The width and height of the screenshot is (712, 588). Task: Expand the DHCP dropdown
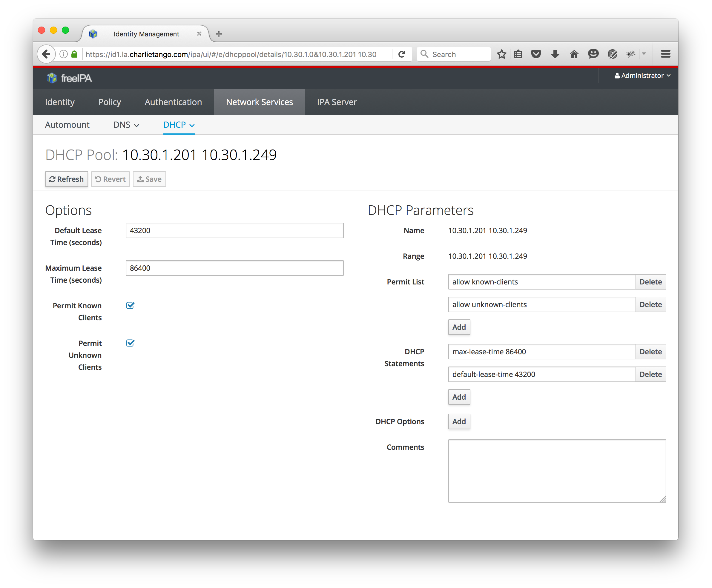click(x=179, y=125)
